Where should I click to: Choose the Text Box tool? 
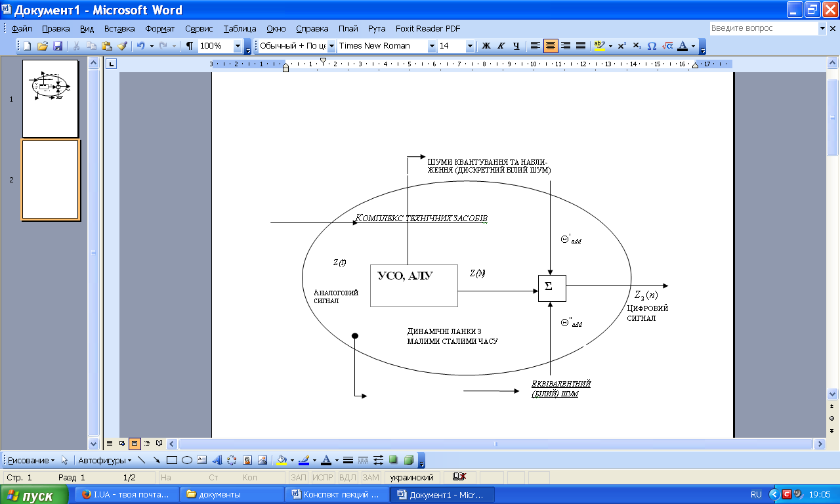coord(201,460)
